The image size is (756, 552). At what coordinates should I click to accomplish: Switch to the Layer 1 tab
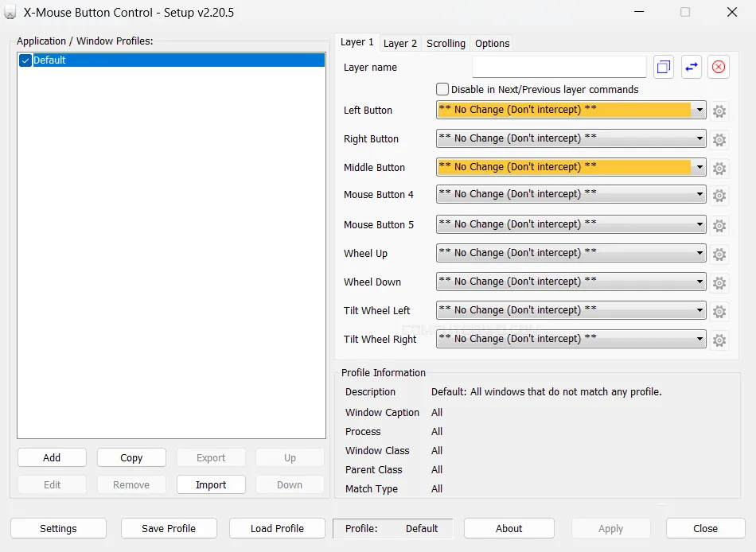point(357,42)
